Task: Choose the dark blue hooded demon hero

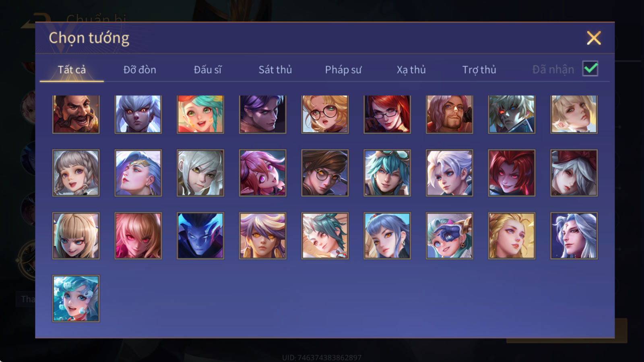Action: click(200, 236)
